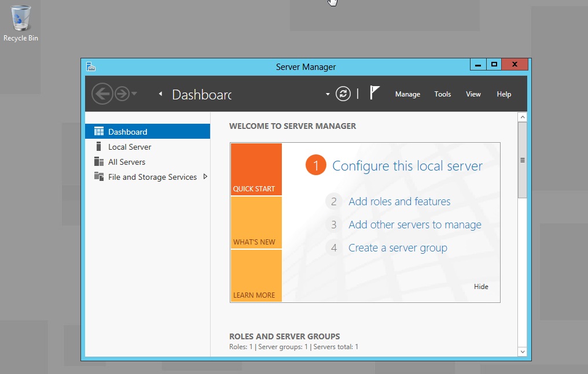Click Add other servers to manage
This screenshot has height=374, width=588.
tap(415, 225)
